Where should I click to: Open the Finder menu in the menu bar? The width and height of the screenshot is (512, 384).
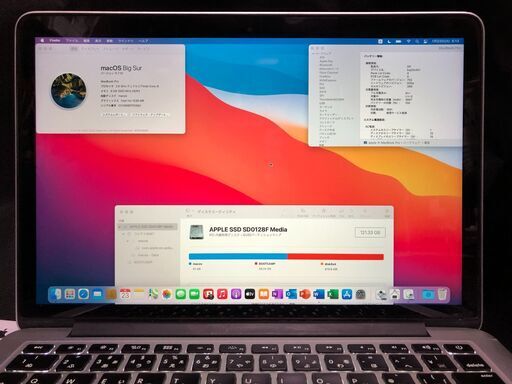point(55,40)
